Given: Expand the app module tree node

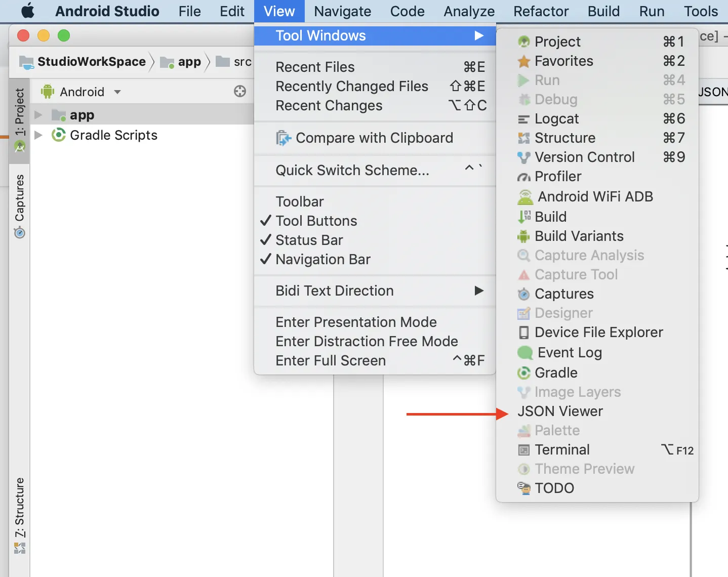Looking at the screenshot, I should (38, 115).
